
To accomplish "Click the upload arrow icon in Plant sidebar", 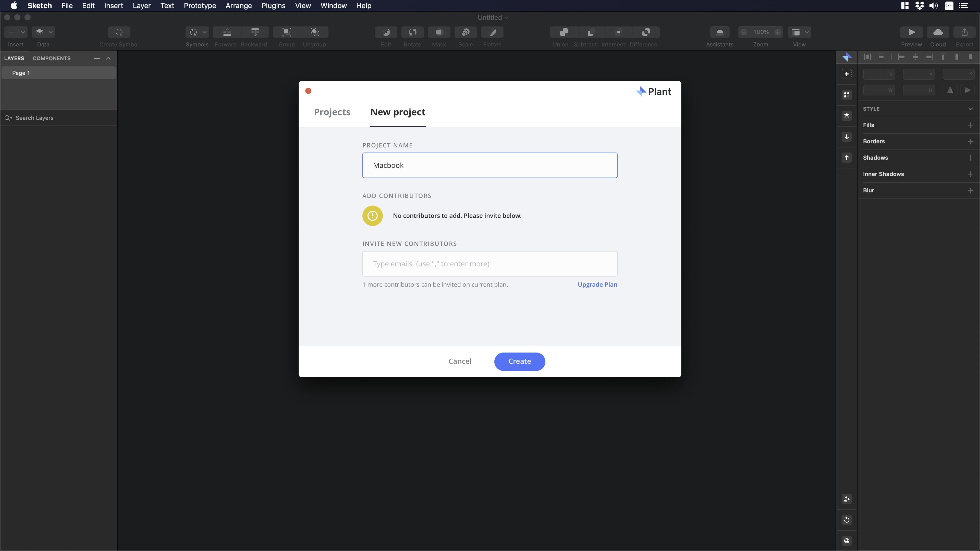I will (x=847, y=157).
